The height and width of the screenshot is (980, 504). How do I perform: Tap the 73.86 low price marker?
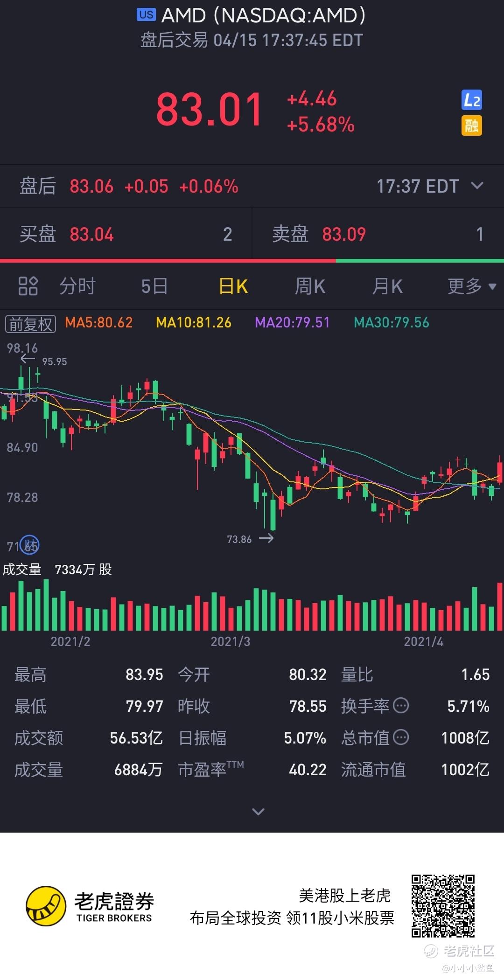point(239,539)
